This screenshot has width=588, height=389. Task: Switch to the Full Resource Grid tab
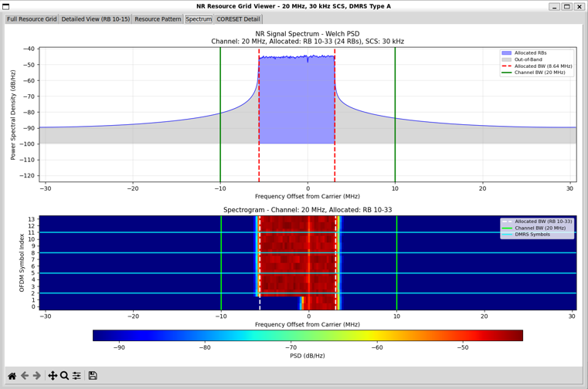click(32, 19)
